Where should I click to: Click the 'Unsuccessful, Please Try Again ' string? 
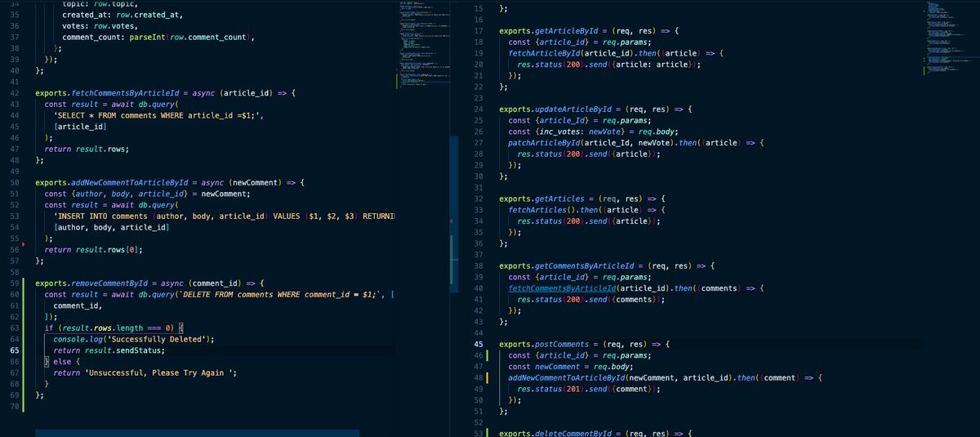[x=158, y=373]
